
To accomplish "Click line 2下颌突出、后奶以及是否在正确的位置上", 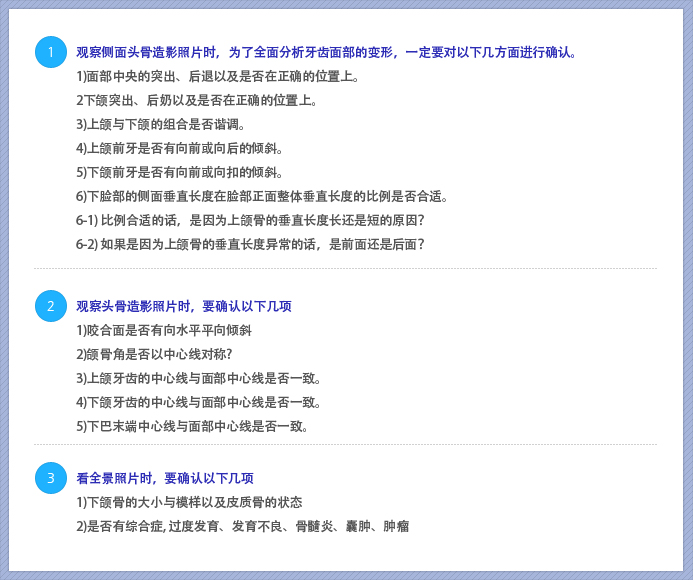I will pyautogui.click(x=197, y=100).
